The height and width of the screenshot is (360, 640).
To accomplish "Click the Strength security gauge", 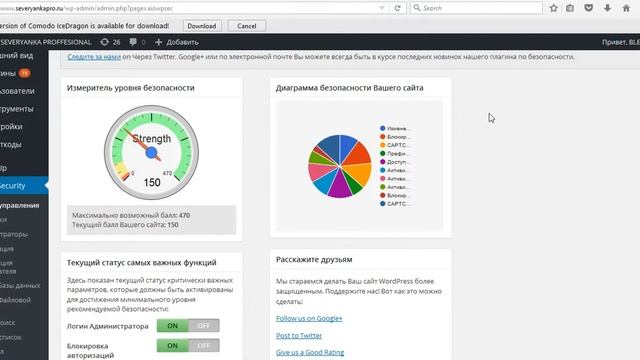I will [151, 153].
